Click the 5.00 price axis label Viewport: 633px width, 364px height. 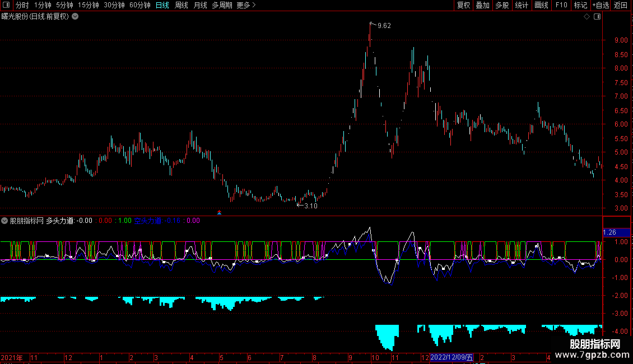tap(621, 152)
